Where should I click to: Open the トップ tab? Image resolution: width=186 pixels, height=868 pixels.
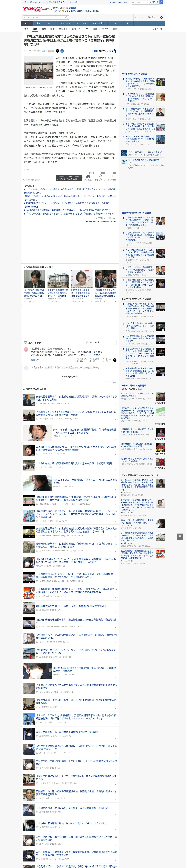[x=27, y=24]
